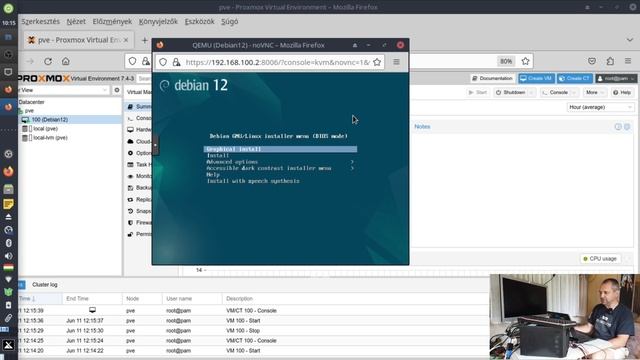This screenshot has width=640, height=360.
Task: Open network tray icon in panel
Action: [8, 280]
